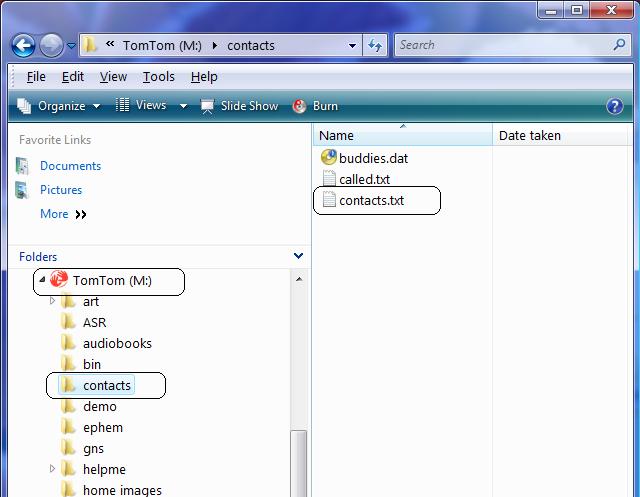640x497 pixels.
Task: Click the Organize icon
Action: point(24,106)
